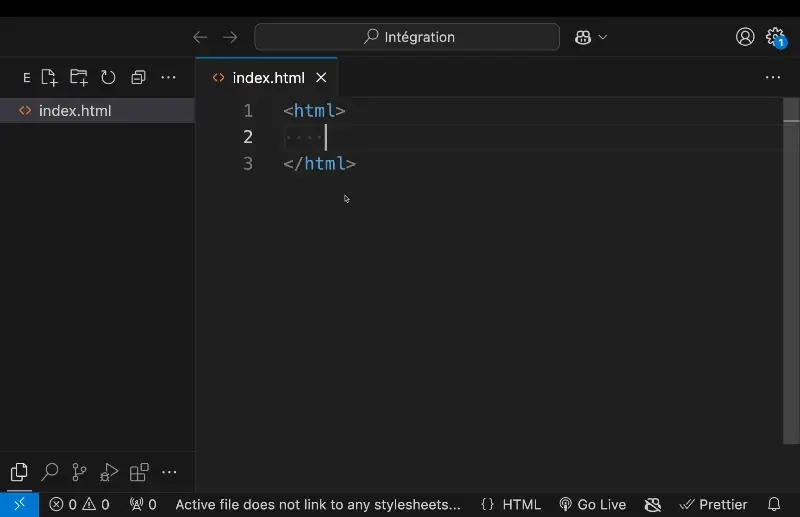Image resolution: width=800 pixels, height=517 pixels.
Task: Expand the Copilot chat dropdown arrow
Action: (603, 37)
